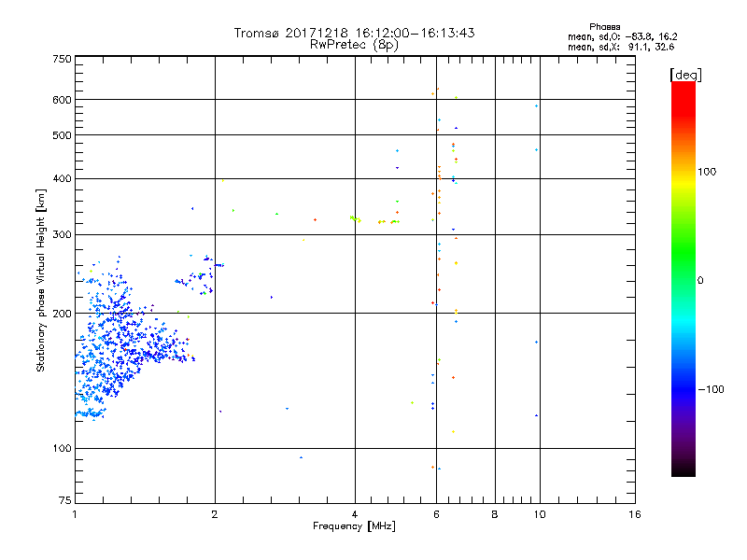
Task: Click the '6' tick on the frequency axis
Action: tap(436, 514)
